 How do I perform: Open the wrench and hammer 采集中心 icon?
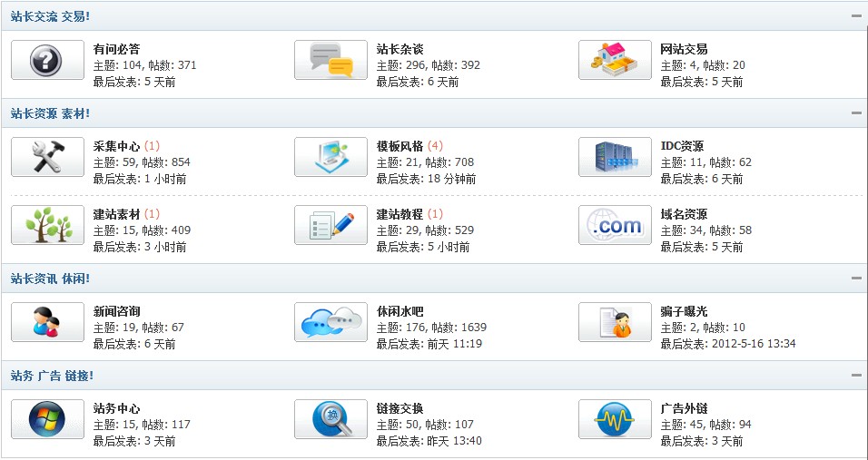(x=47, y=158)
